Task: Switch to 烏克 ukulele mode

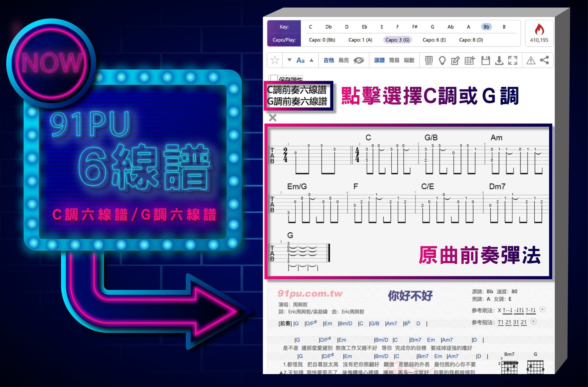Action: click(343, 60)
